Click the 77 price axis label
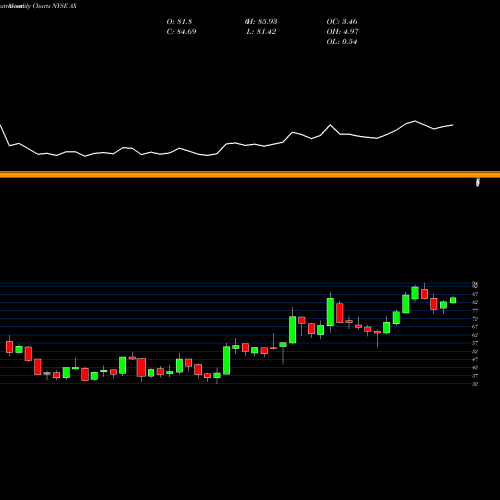Image resolution: width=500 pixels, height=500 pixels. pyautogui.click(x=475, y=311)
